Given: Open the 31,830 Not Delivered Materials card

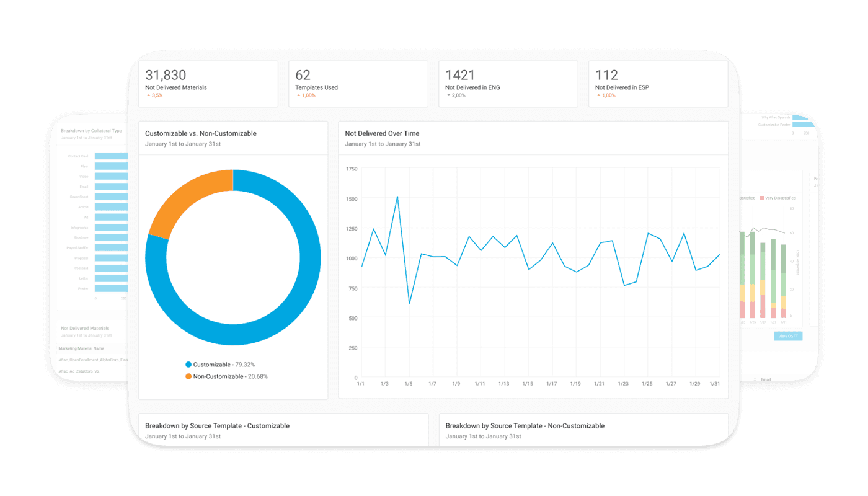Looking at the screenshot, I should [x=208, y=84].
